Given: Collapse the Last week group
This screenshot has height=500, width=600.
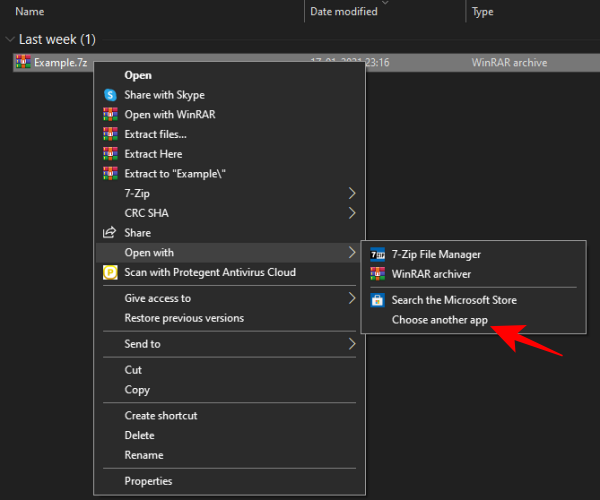Looking at the screenshot, I should pyautogui.click(x=11, y=39).
